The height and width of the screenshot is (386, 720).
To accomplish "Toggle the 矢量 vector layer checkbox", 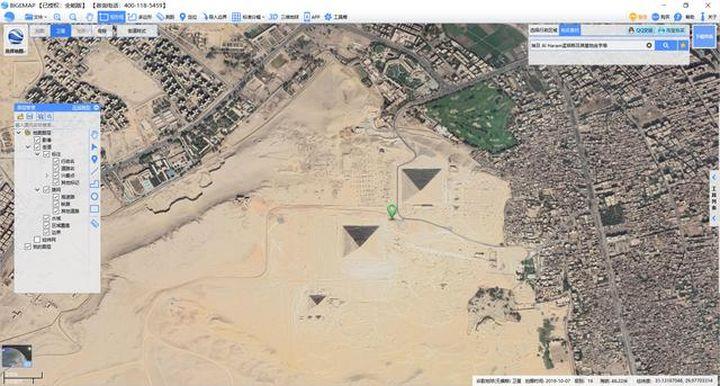I will [37, 147].
